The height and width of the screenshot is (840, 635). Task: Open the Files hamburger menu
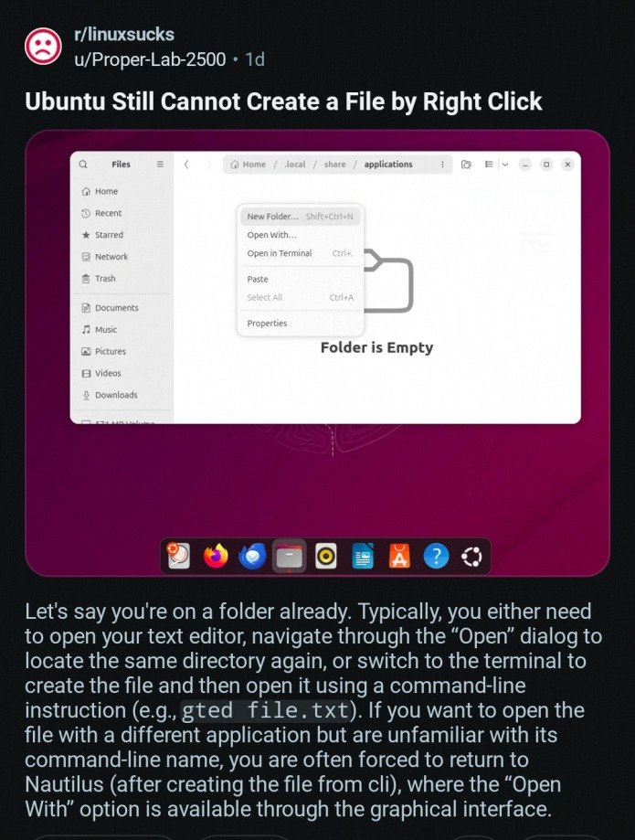[160, 165]
